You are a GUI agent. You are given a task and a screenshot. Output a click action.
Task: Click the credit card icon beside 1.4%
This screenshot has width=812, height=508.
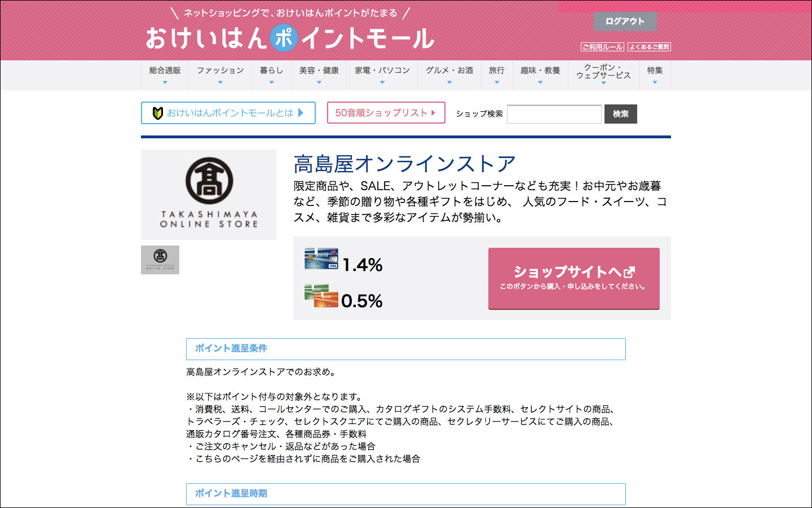321,259
